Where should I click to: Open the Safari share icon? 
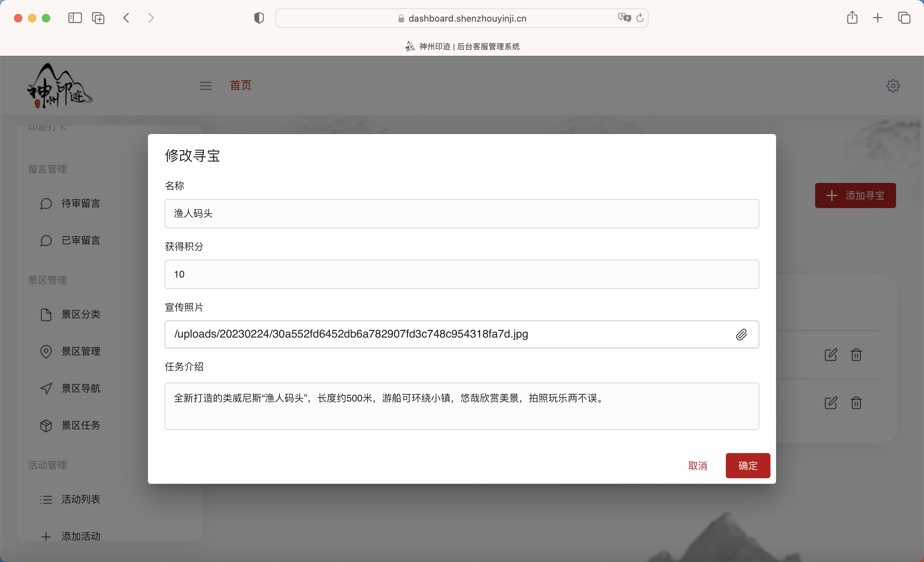coord(852,18)
